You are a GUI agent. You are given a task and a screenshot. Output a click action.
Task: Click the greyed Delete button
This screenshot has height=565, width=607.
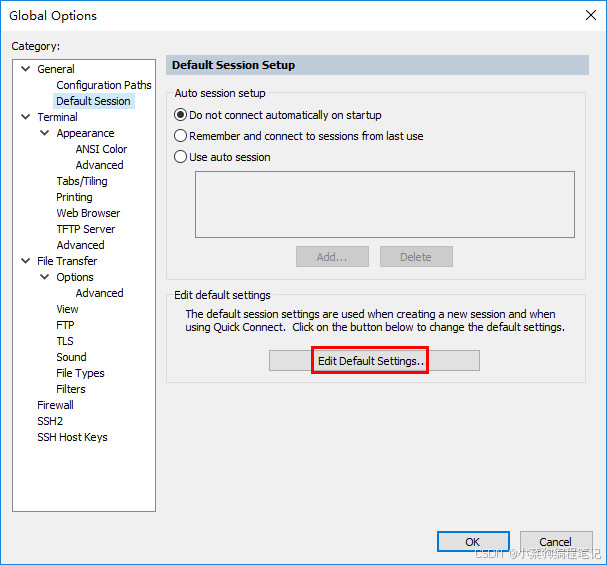pyautogui.click(x=416, y=257)
